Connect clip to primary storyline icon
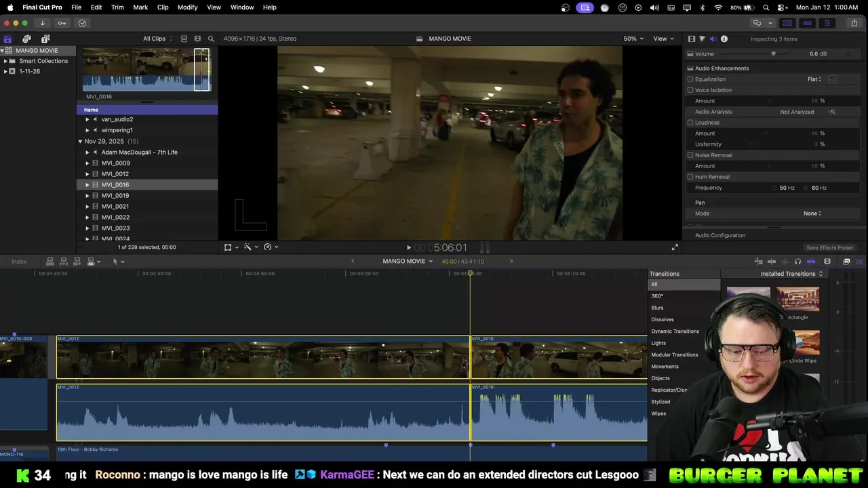 tap(50, 262)
